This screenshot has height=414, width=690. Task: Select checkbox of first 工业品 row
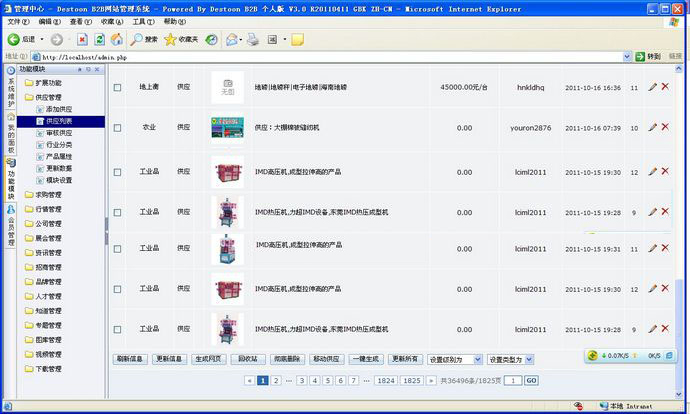pos(117,172)
